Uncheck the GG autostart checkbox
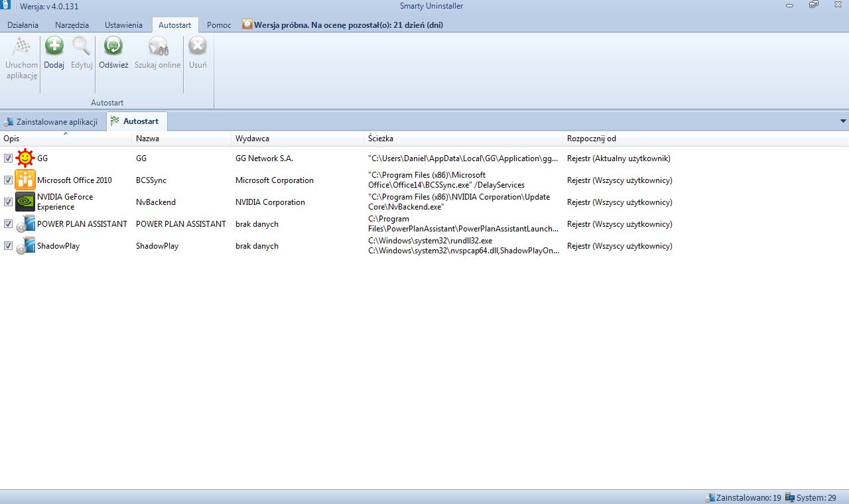 [8, 158]
